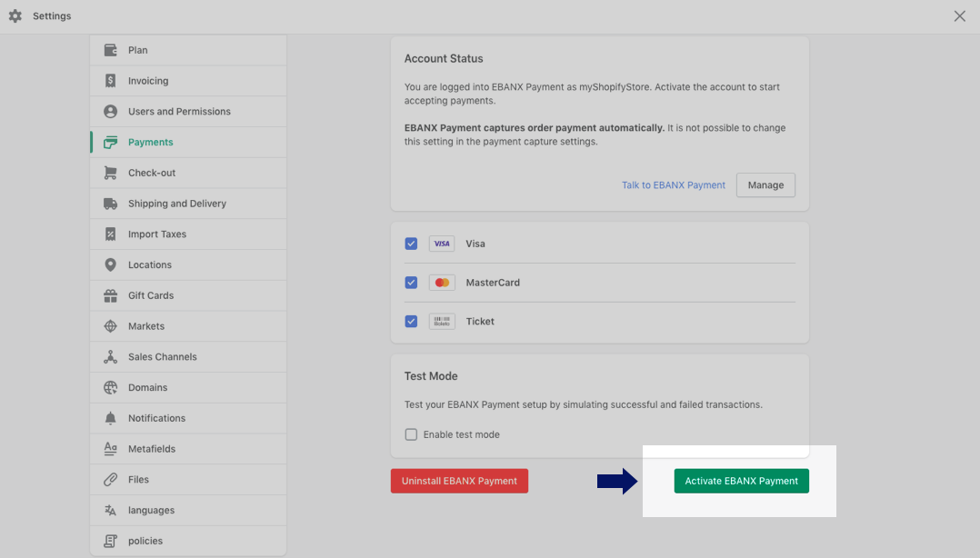980x558 pixels.
Task: Enable test mode checkbox
Action: point(411,434)
